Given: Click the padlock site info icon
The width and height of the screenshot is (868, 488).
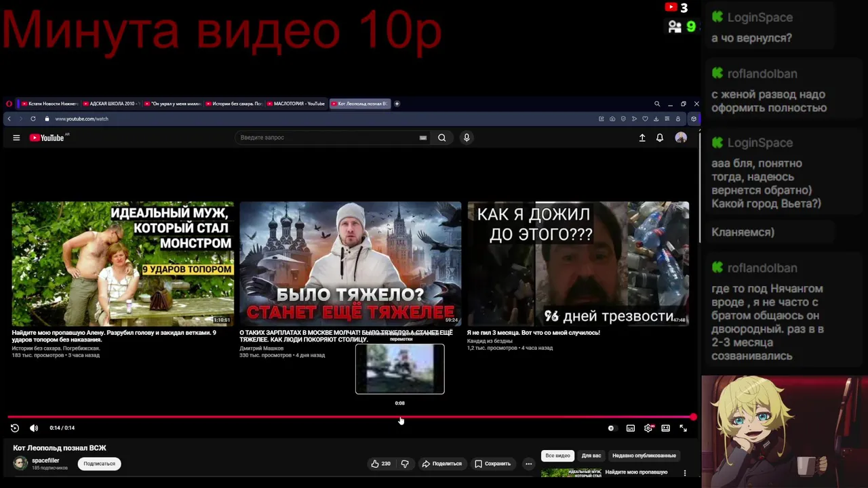Looking at the screenshot, I should click(x=47, y=119).
